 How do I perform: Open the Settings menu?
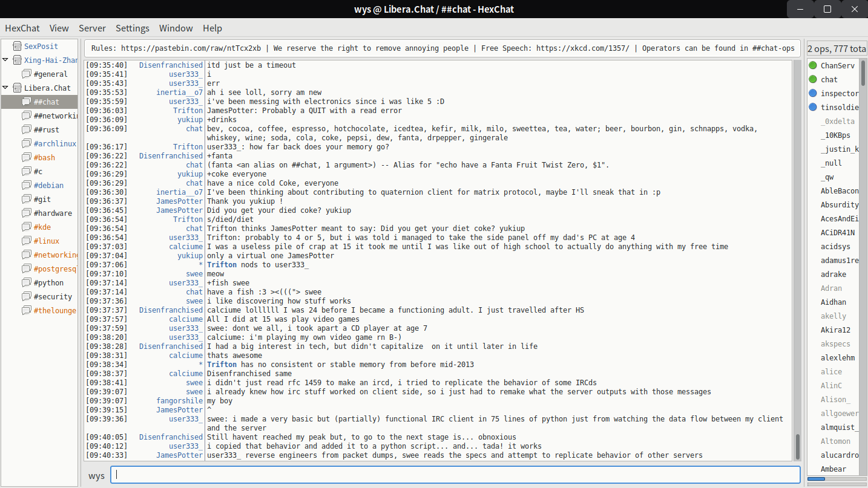(133, 28)
